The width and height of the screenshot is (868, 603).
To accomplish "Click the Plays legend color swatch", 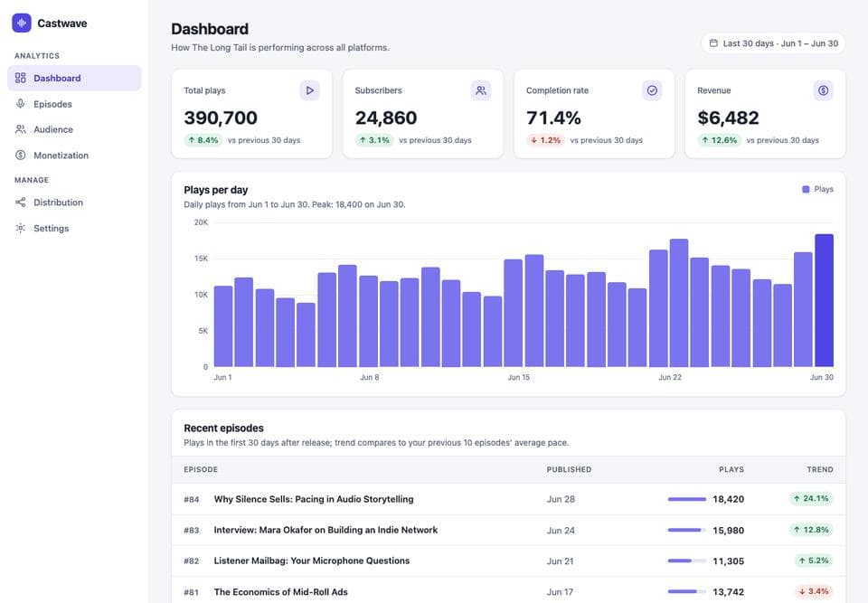I will pos(806,189).
